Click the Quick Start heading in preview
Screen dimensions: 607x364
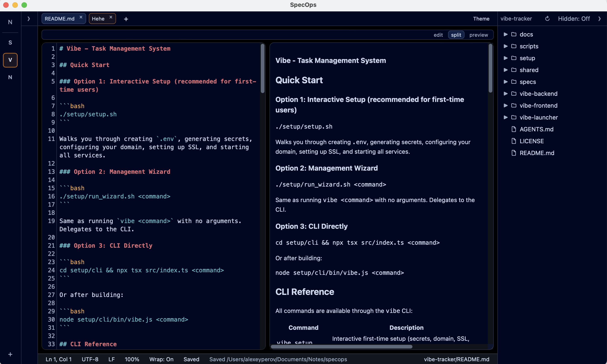[299, 80]
